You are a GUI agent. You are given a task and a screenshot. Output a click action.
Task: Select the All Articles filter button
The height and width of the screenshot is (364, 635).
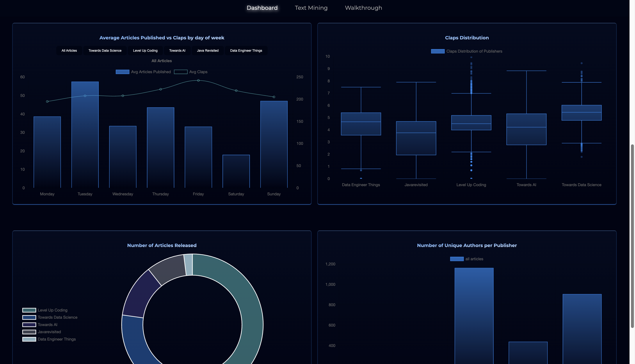(x=69, y=51)
